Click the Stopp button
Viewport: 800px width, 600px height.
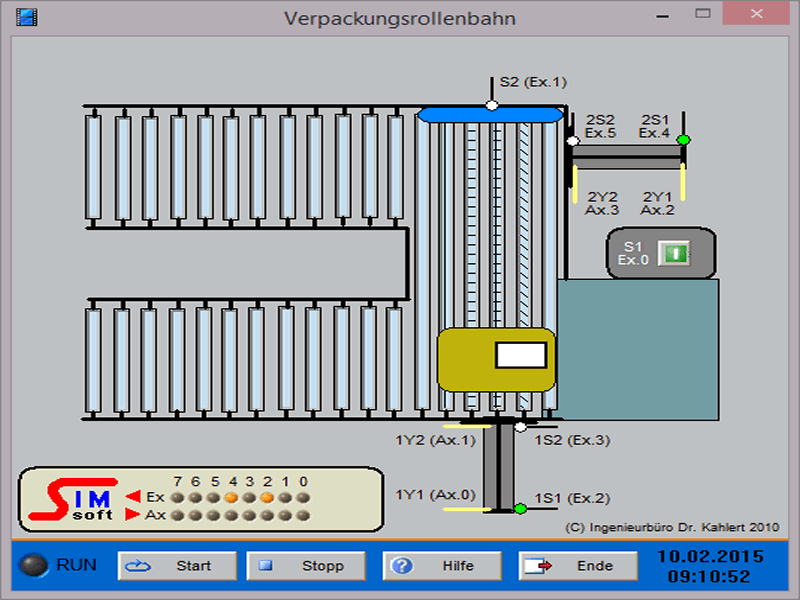pyautogui.click(x=308, y=565)
